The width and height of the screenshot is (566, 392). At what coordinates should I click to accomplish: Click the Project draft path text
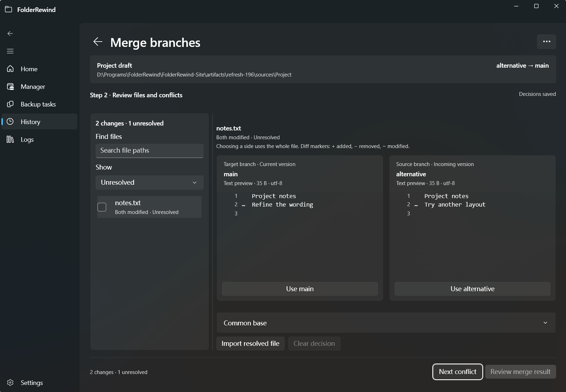click(194, 75)
